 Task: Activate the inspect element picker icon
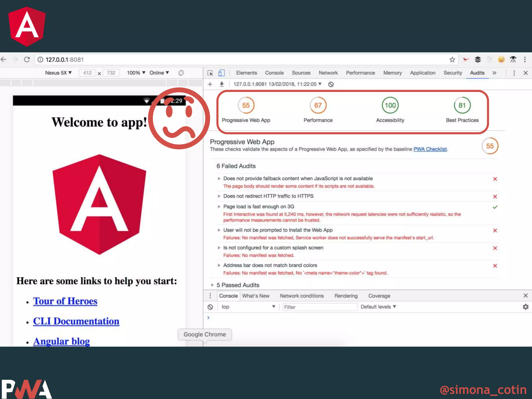(x=210, y=73)
